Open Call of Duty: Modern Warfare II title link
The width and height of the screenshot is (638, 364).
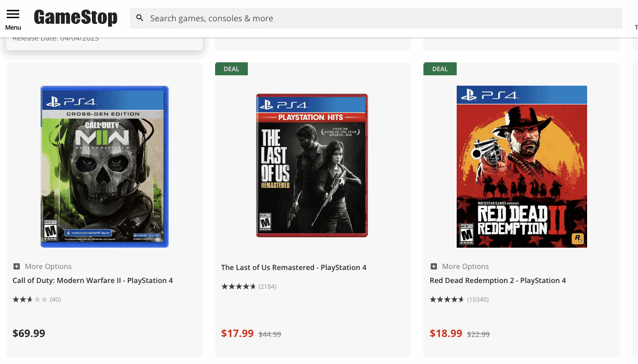(92, 280)
